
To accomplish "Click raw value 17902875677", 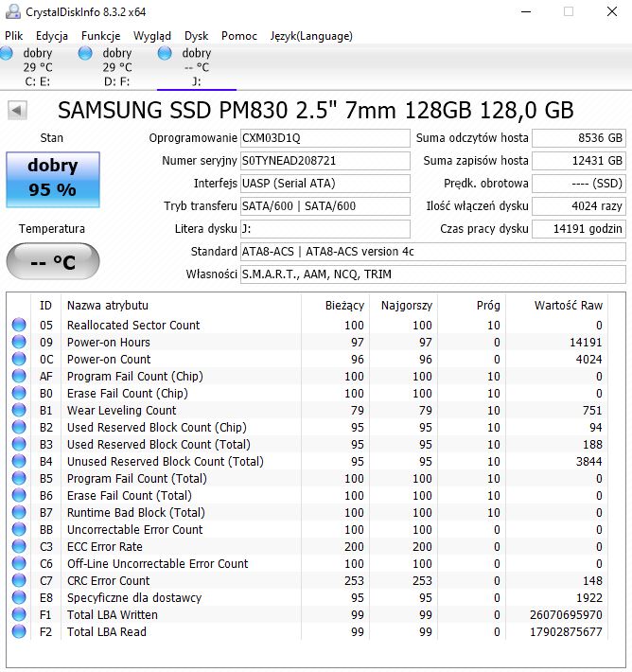I will (x=566, y=631).
